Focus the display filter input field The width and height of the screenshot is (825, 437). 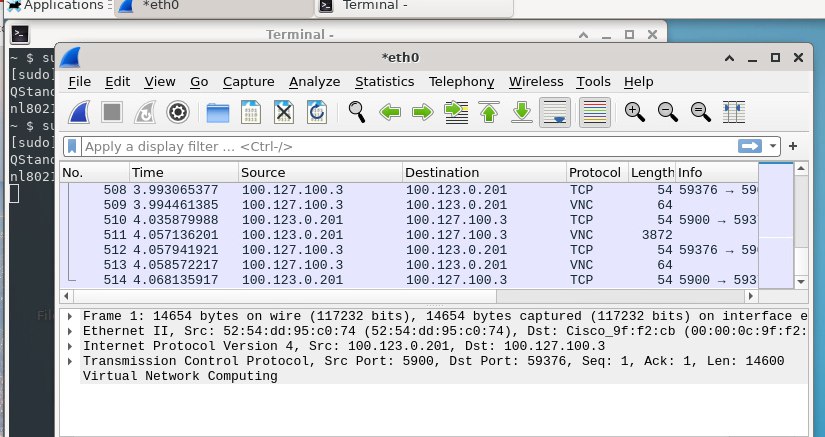point(409,146)
